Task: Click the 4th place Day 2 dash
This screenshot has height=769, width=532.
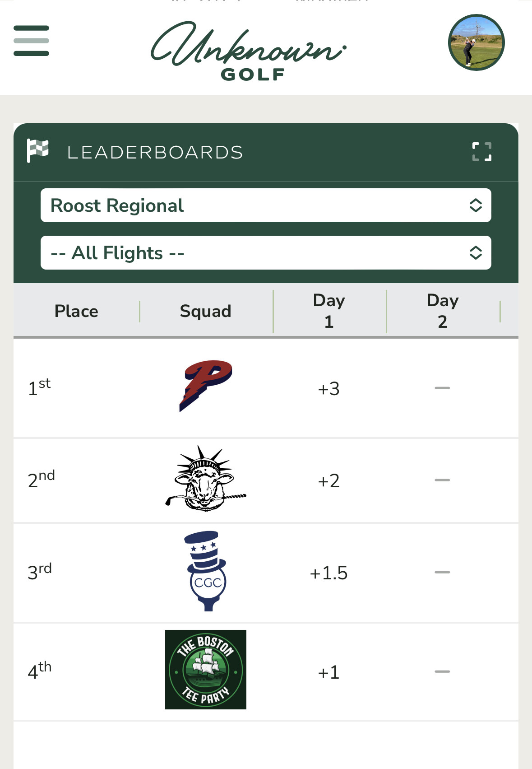Action: 442,671
